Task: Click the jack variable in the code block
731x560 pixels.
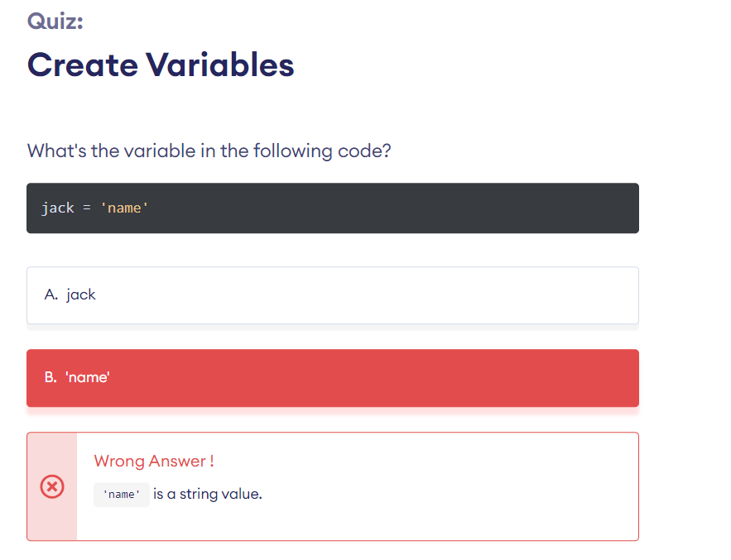Action: pyautogui.click(x=58, y=208)
